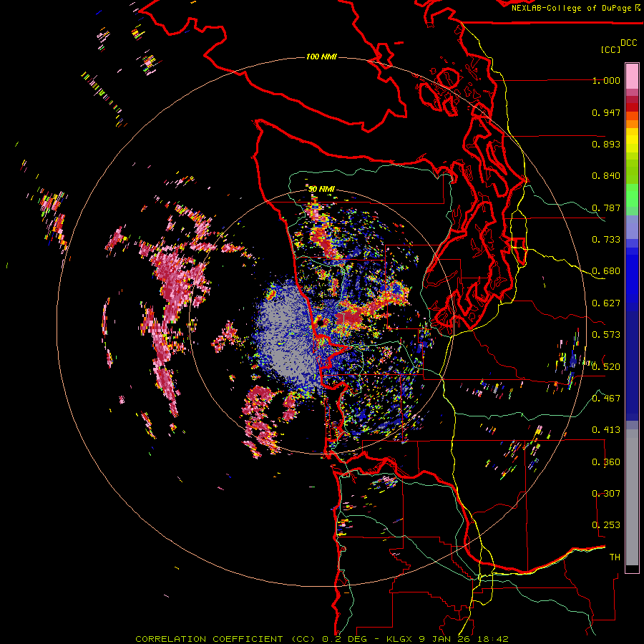
Task: Pick the orange swatch below 0.947
Action: pos(632,124)
